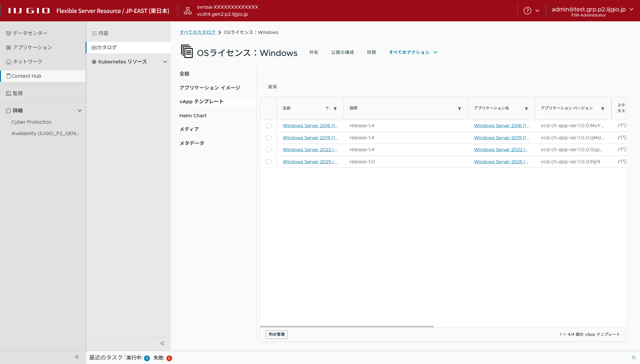Collapse the secondary navigation panel
Screen dimensions: 640x364
[x=162, y=343]
